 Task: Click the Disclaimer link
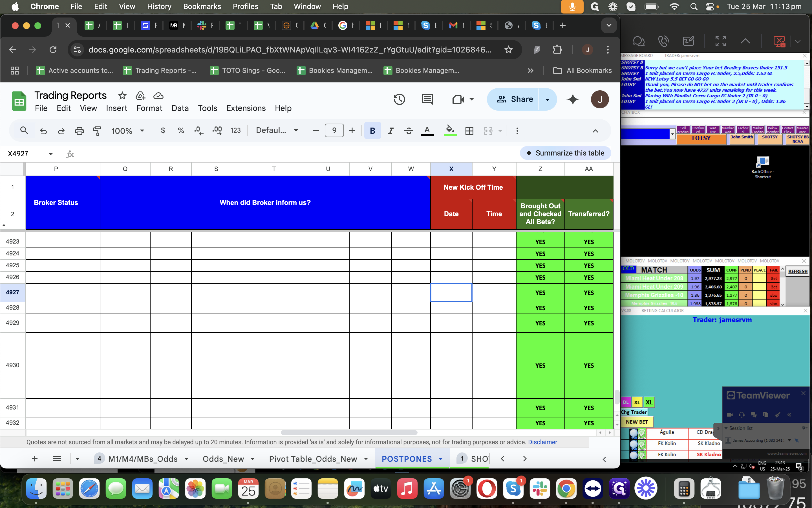(x=542, y=442)
